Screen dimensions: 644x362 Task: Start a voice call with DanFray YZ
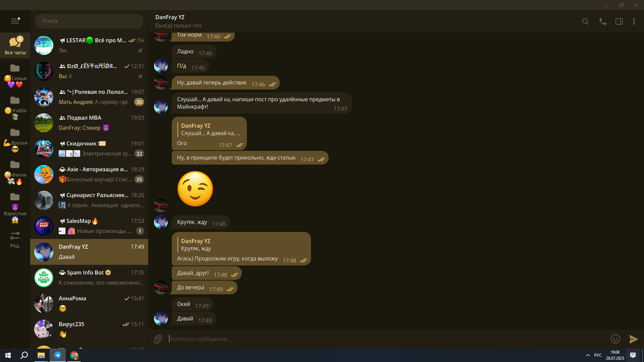click(603, 21)
